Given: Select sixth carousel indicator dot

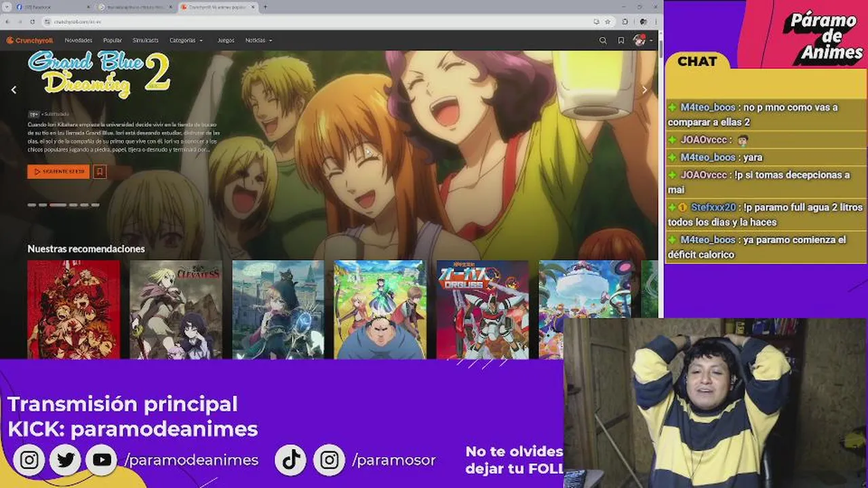Looking at the screenshot, I should [96, 205].
